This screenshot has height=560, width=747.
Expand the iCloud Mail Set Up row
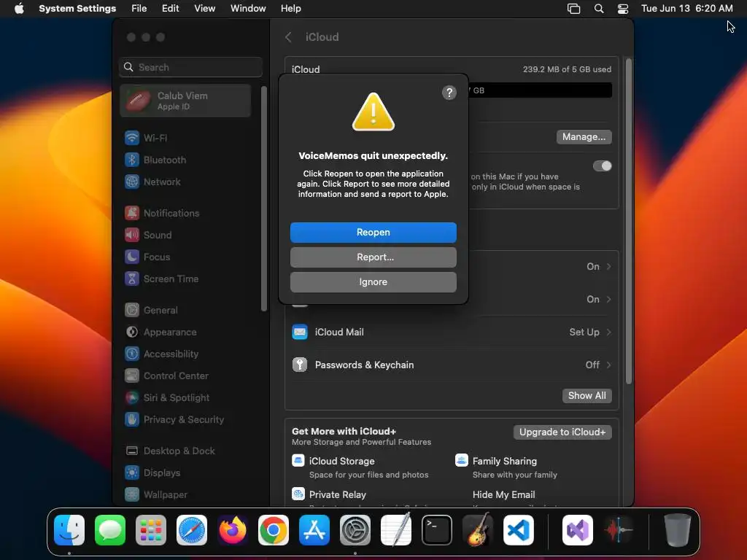pos(452,332)
